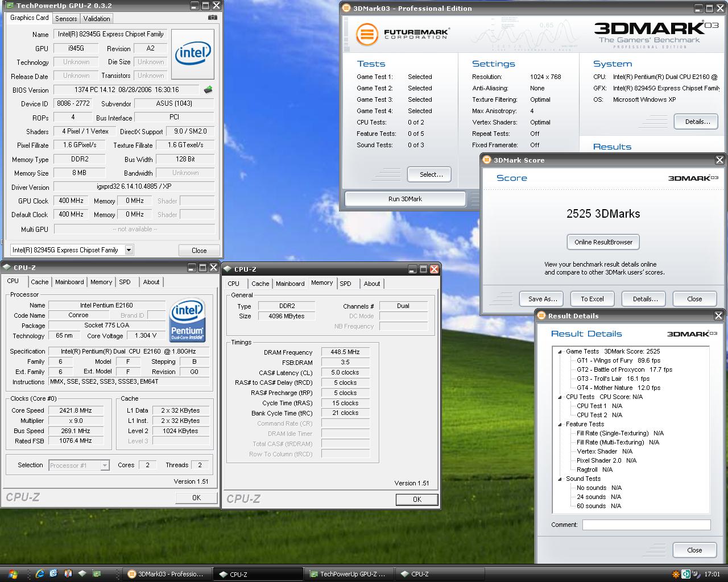Collapse the Game Tests tree node

click(x=560, y=351)
